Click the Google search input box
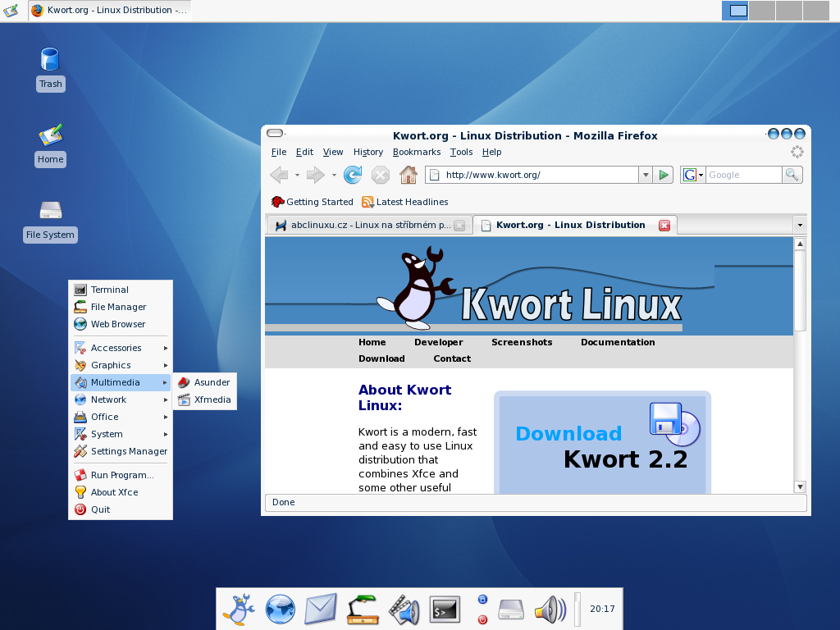840x630 pixels. [x=743, y=176]
